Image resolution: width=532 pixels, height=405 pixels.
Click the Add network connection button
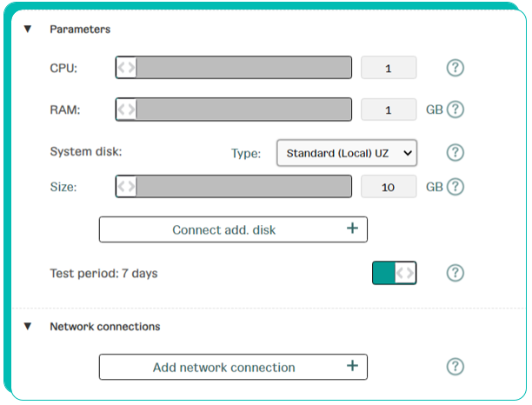233,367
